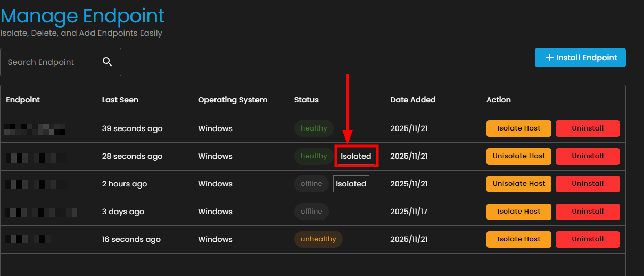This screenshot has height=276, width=644.
Task: Click the Install Endpoint button
Action: click(580, 58)
